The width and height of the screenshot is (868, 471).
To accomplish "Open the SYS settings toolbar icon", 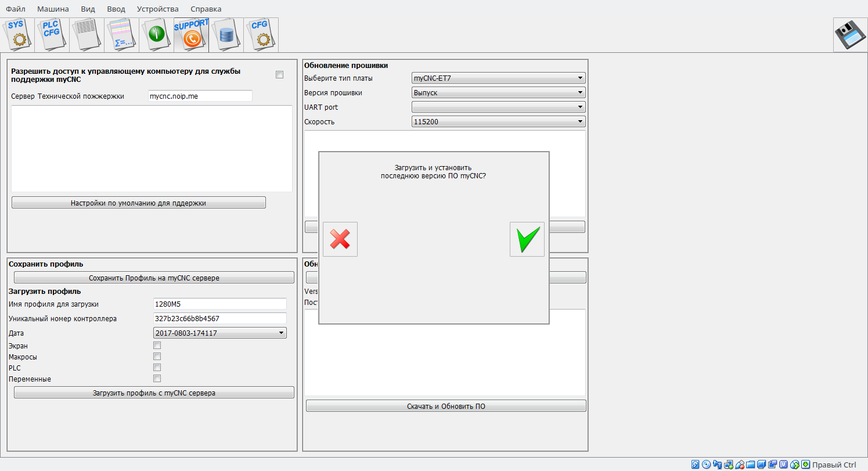I will click(17, 35).
